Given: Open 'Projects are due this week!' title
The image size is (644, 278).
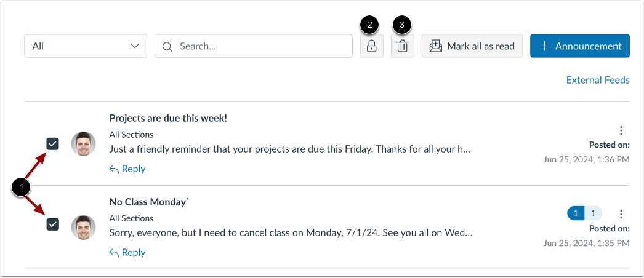Looking at the screenshot, I should 168,118.
